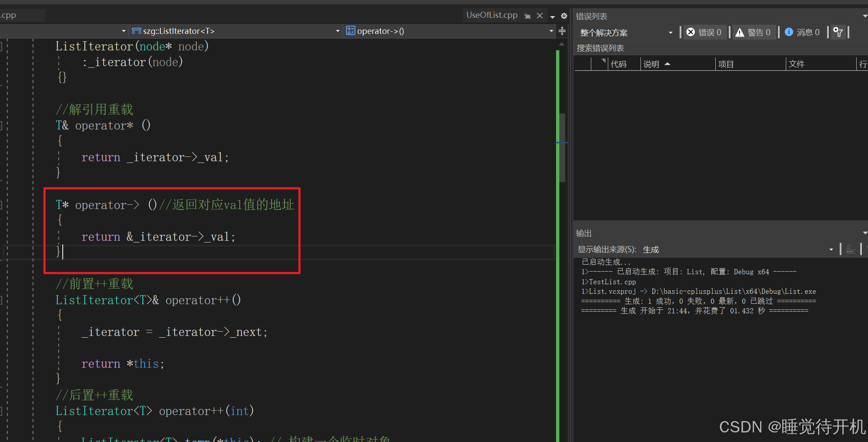Click the 输出 panel title
The image size is (868, 442).
pyautogui.click(x=583, y=233)
